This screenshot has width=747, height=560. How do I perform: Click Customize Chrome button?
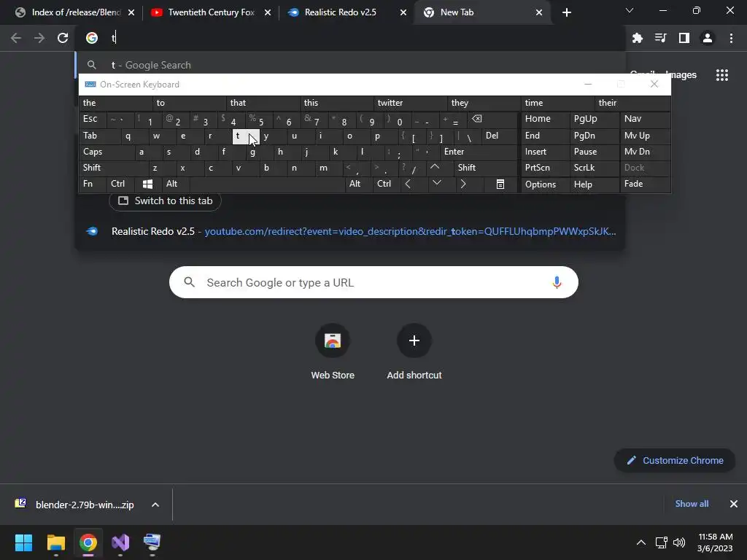(x=675, y=461)
